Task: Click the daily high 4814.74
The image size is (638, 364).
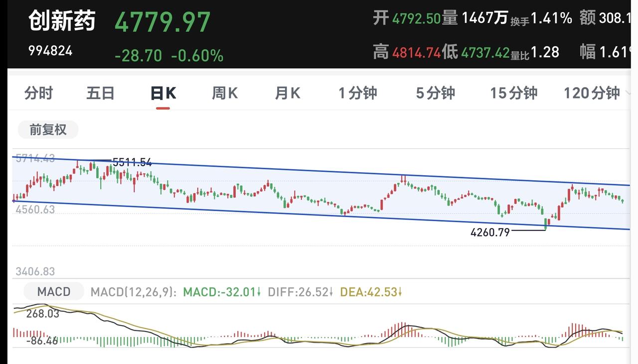Action: (416, 52)
